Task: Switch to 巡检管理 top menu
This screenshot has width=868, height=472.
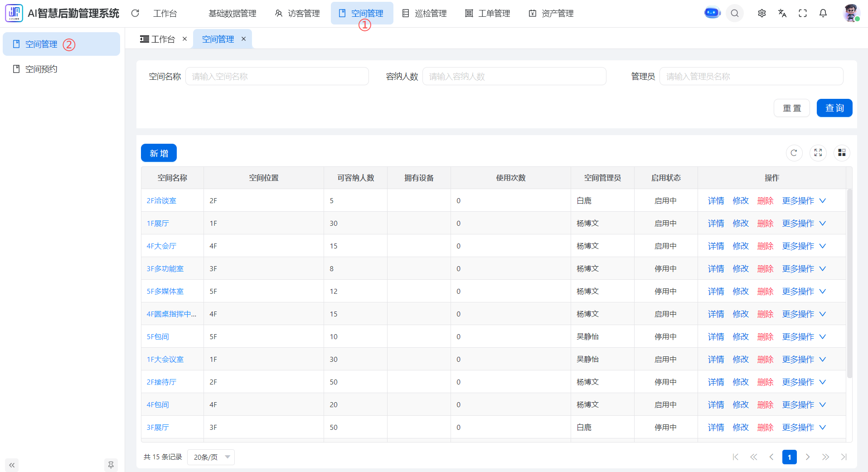Action: 425,14
